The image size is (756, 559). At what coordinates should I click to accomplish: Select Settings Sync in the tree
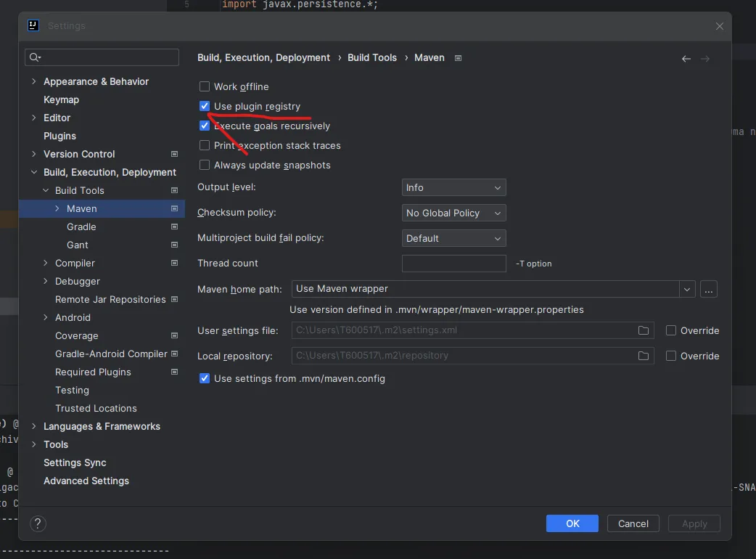click(x=75, y=463)
